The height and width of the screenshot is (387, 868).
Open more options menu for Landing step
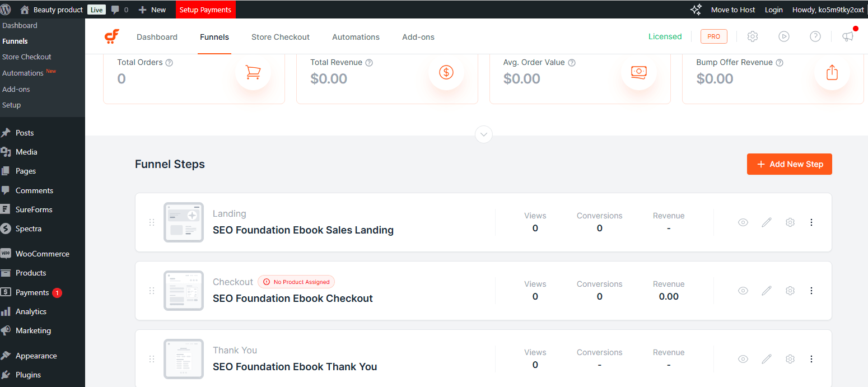pos(811,222)
